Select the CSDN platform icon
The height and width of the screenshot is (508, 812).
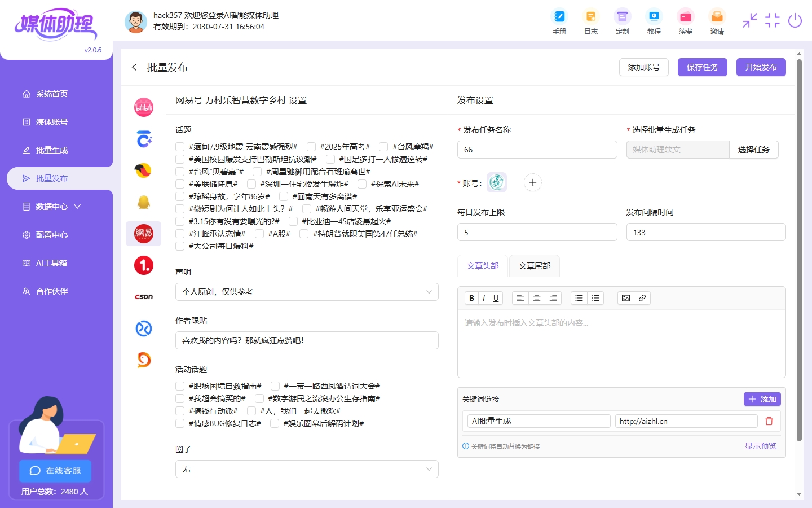[143, 296]
